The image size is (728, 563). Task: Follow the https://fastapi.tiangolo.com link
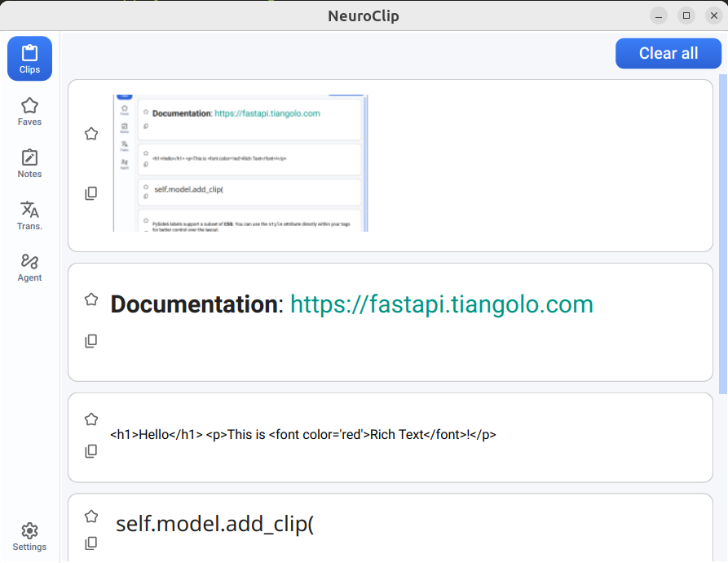tap(442, 304)
